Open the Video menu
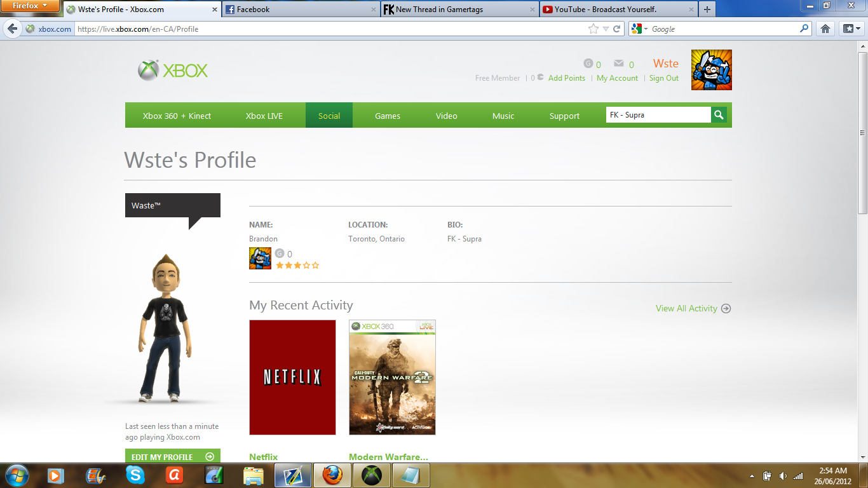Image resolution: width=868 pixels, height=488 pixels. (x=447, y=116)
